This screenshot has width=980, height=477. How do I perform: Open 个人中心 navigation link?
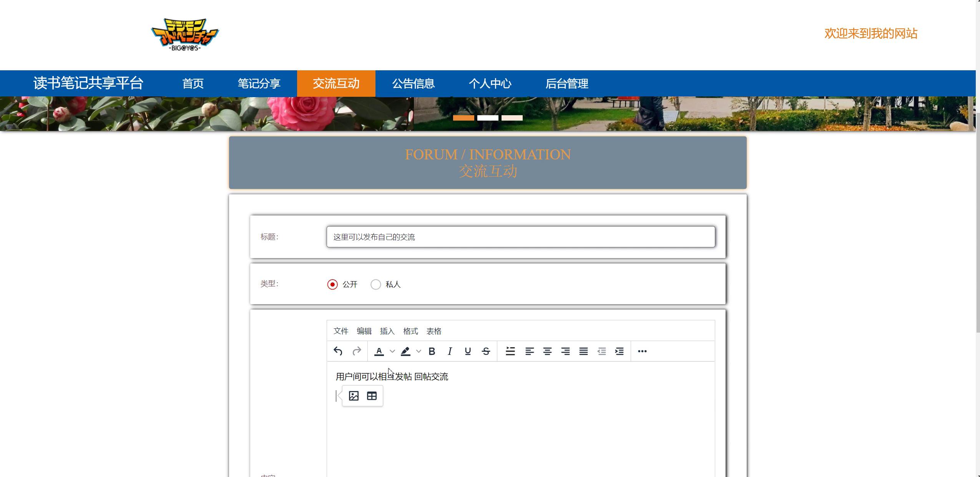[x=490, y=83]
